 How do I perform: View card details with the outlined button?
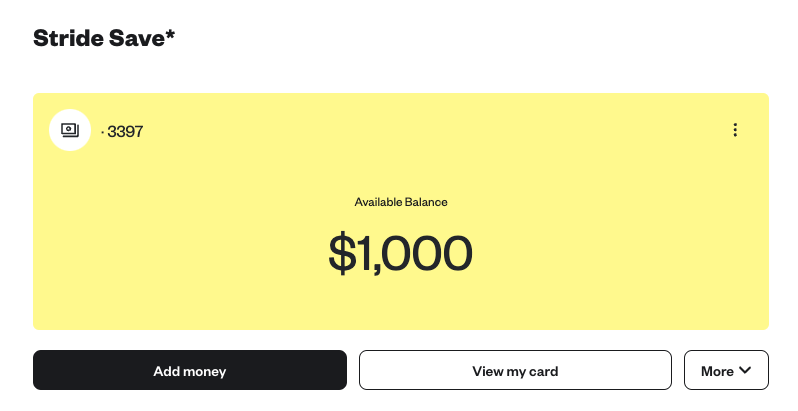pos(515,370)
